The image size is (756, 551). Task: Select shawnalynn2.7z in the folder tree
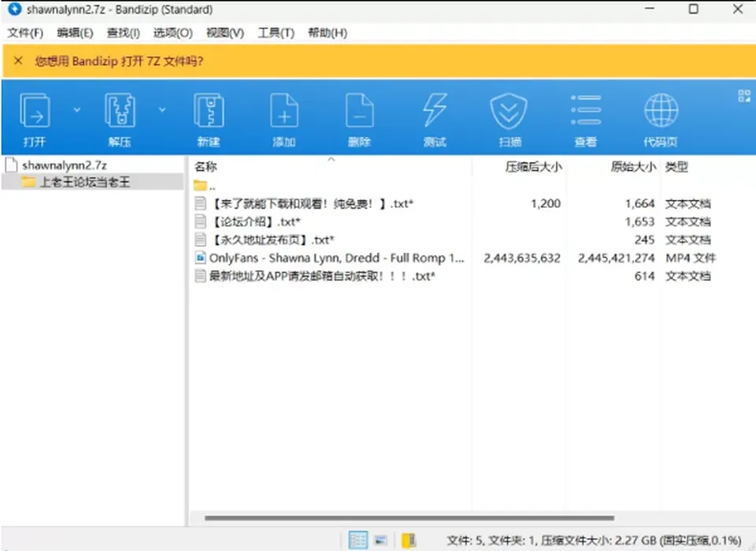pyautogui.click(x=64, y=165)
